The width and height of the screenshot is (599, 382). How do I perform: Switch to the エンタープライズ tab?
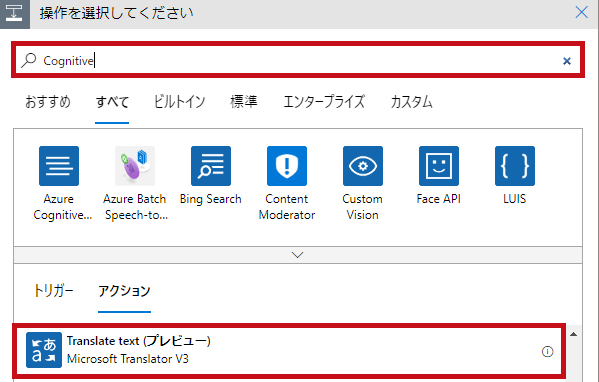pyautogui.click(x=324, y=102)
